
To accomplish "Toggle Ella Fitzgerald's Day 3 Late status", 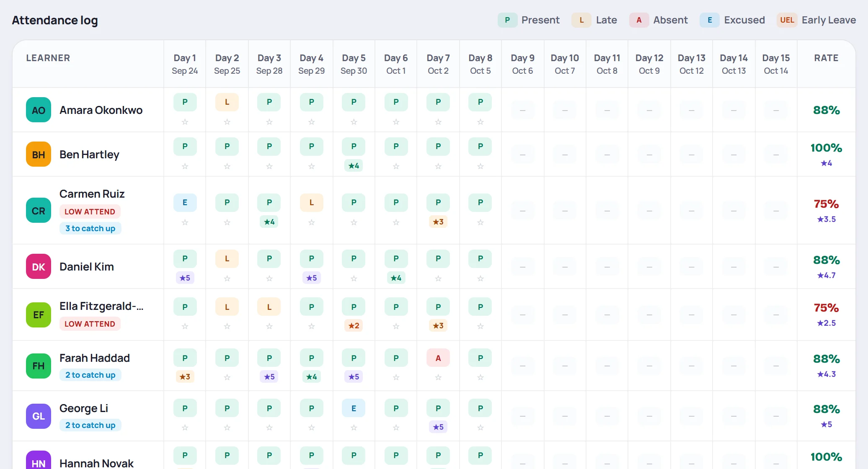I will pyautogui.click(x=269, y=307).
